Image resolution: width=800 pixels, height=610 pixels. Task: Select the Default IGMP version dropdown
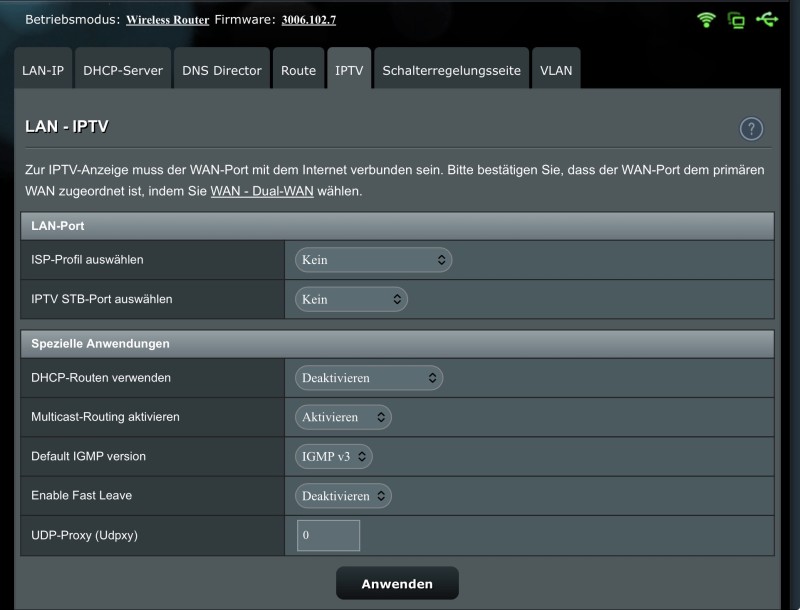coord(333,456)
